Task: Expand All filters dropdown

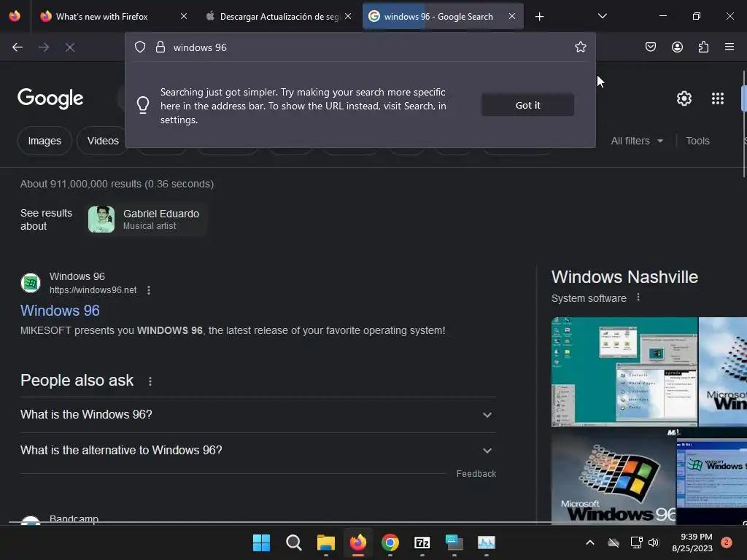Action: [637, 141]
